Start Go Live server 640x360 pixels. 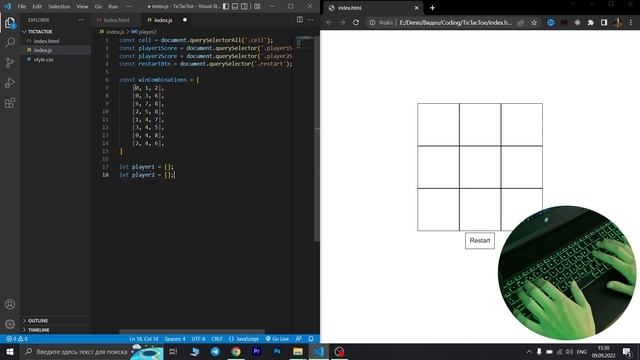click(x=278, y=339)
